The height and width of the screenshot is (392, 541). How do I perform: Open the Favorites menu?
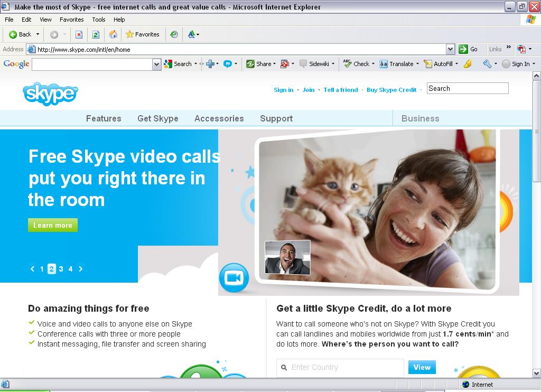tap(72, 20)
